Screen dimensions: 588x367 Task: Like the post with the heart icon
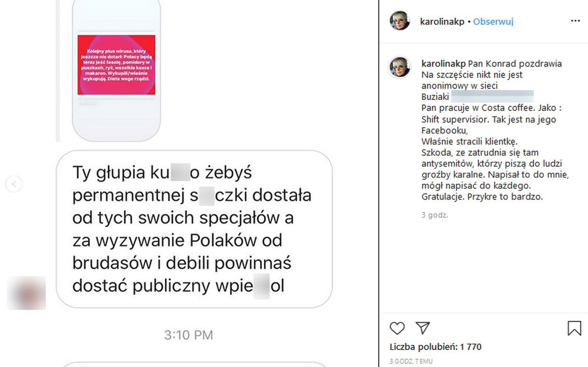tap(397, 328)
